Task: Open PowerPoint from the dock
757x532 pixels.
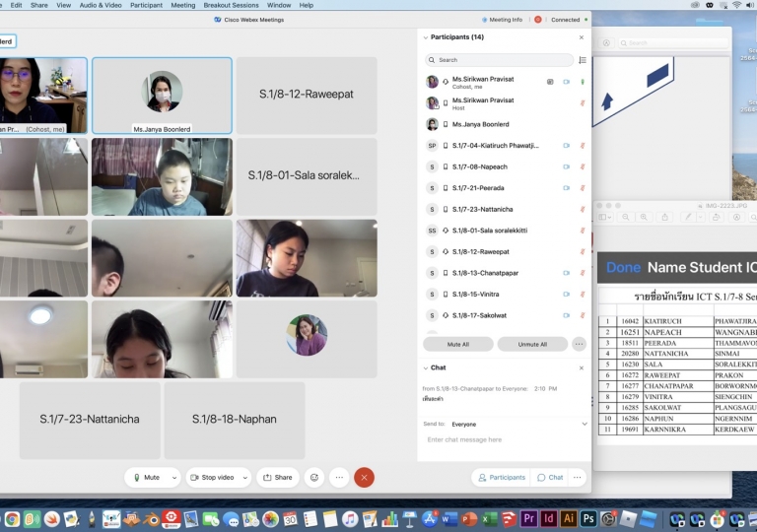Action: [469, 519]
